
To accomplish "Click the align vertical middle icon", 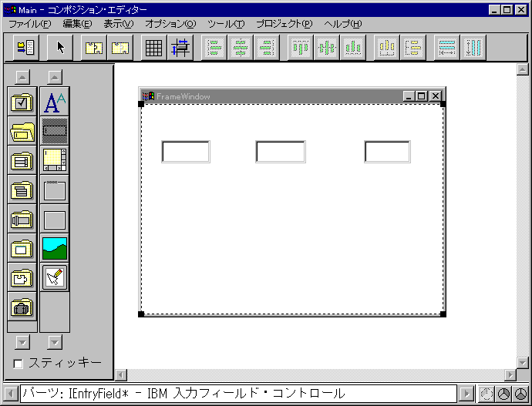I will tap(327, 48).
